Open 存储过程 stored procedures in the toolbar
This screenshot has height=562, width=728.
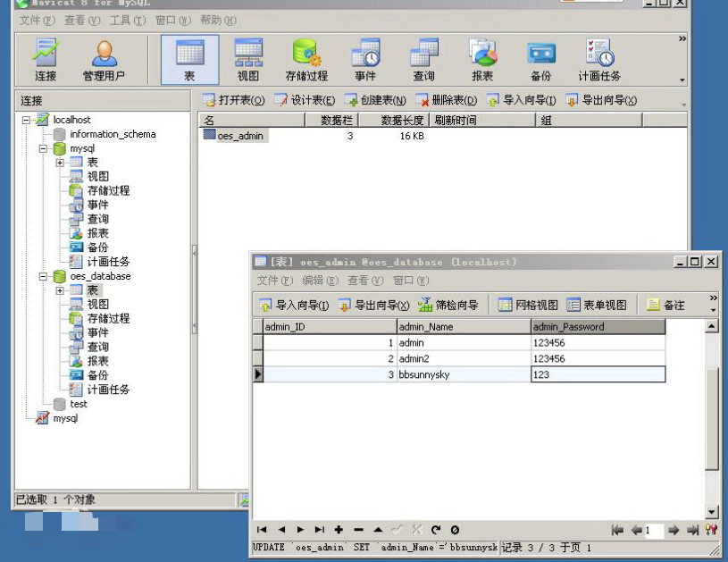tap(306, 61)
